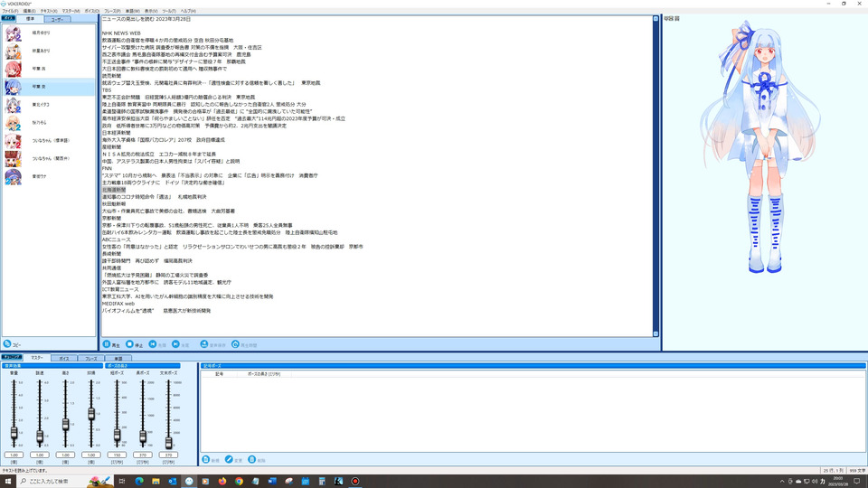Click the '959 文字' status bar entry
The height and width of the screenshot is (488, 868).
coord(857,470)
